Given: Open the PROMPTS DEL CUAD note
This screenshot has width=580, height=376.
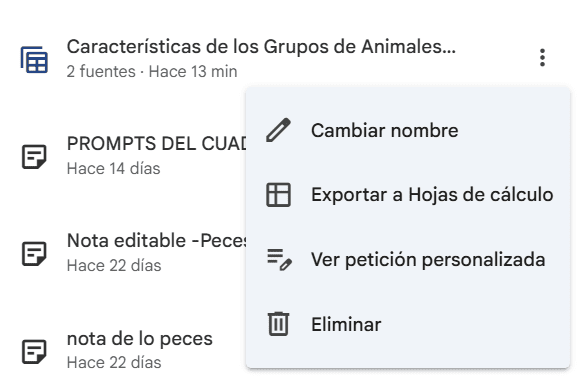Looking at the screenshot, I should point(157,144).
